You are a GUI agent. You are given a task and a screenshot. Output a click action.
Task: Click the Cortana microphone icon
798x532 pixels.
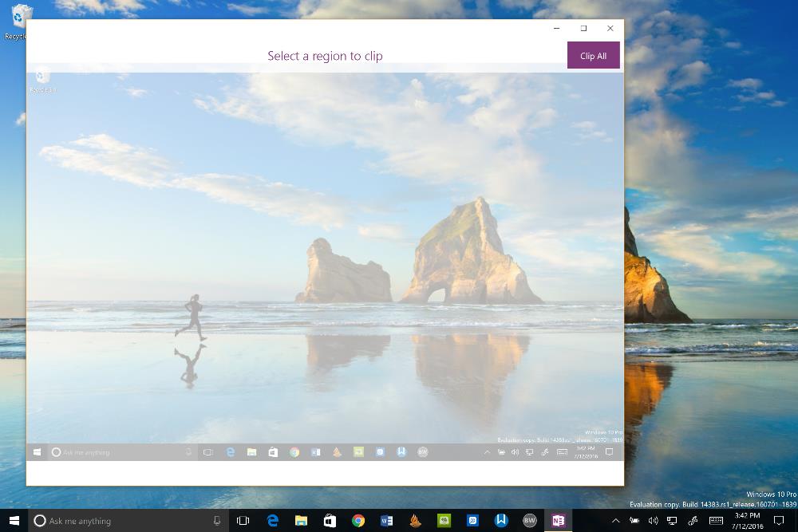(216, 520)
